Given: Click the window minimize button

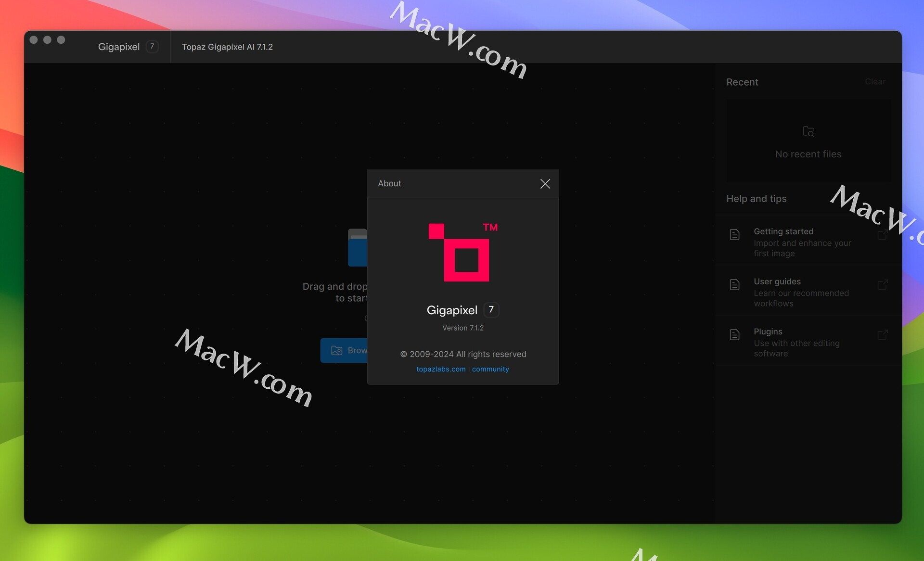Looking at the screenshot, I should tap(47, 40).
